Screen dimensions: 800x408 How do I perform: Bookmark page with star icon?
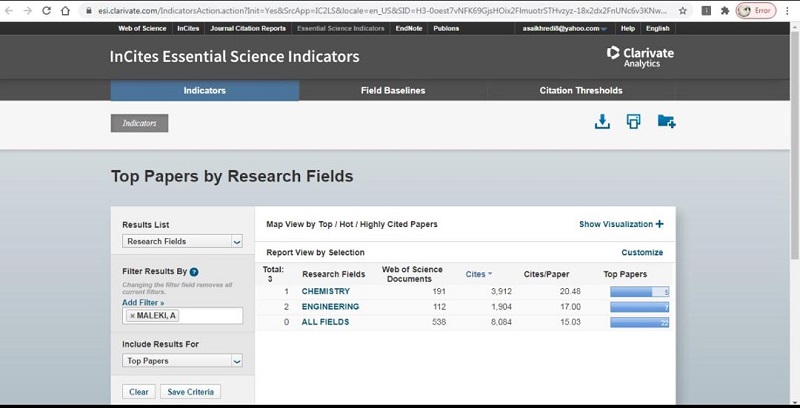683,11
